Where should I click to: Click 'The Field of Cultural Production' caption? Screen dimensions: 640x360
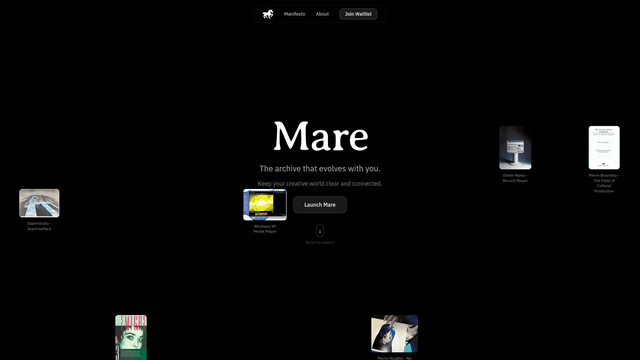[604, 186]
